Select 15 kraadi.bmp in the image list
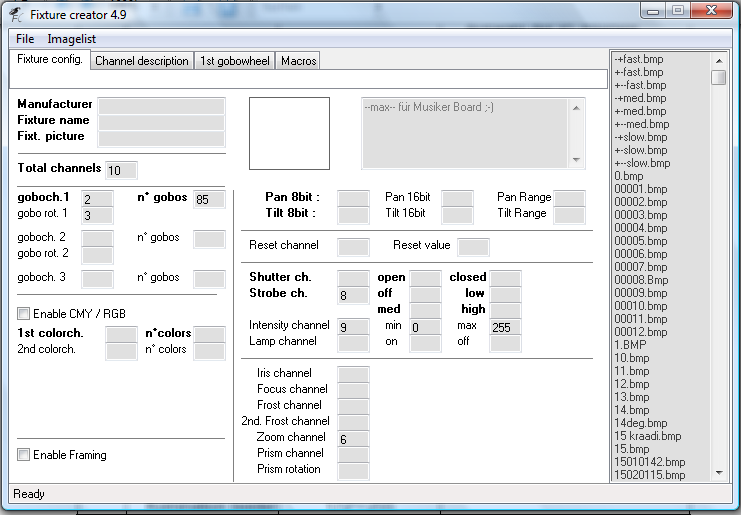This screenshot has height=515, width=741. pos(647,436)
